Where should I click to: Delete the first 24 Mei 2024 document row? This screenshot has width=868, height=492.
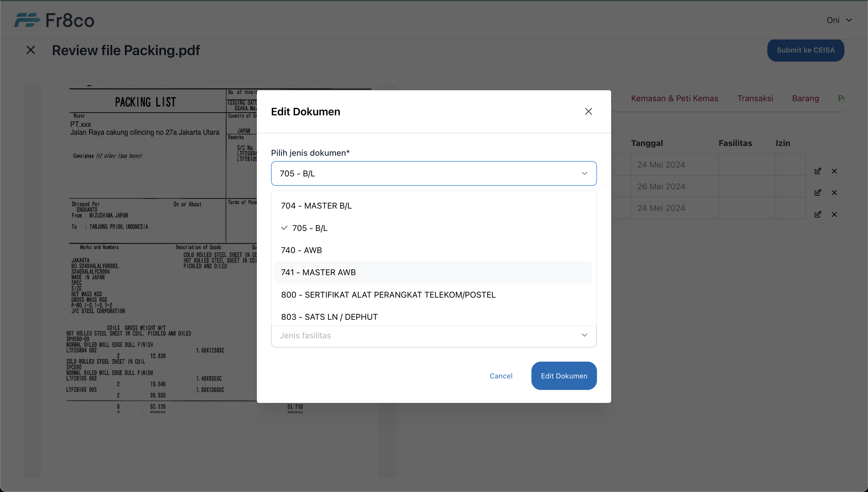click(834, 171)
